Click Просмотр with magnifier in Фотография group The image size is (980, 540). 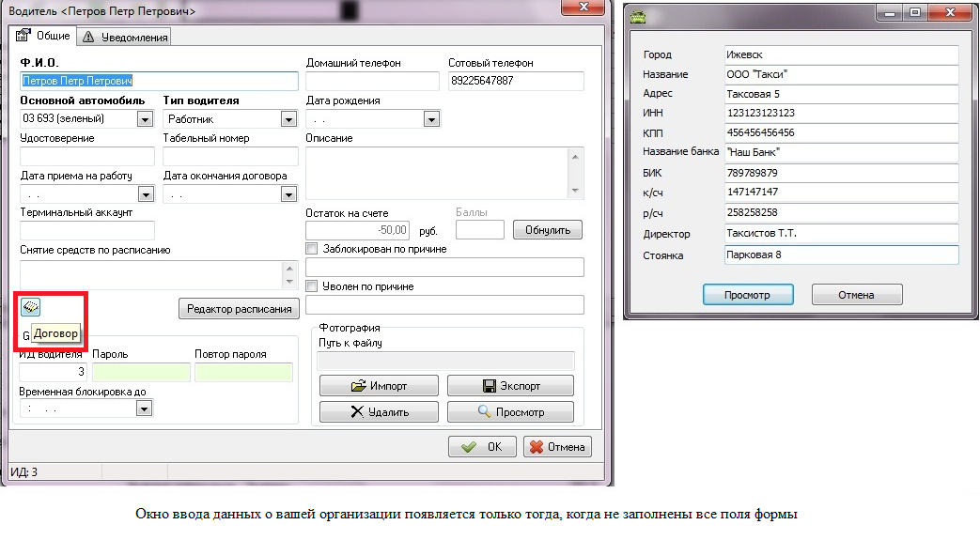coord(509,411)
